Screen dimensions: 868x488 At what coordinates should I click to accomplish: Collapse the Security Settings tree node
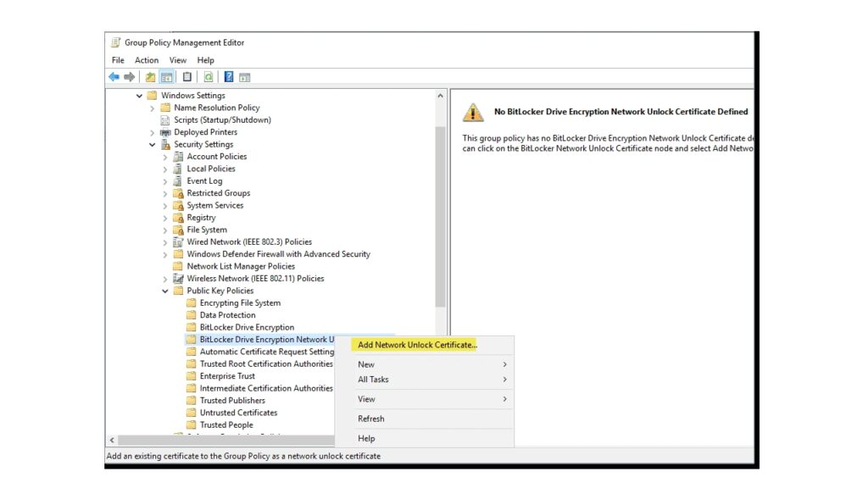[x=153, y=144]
